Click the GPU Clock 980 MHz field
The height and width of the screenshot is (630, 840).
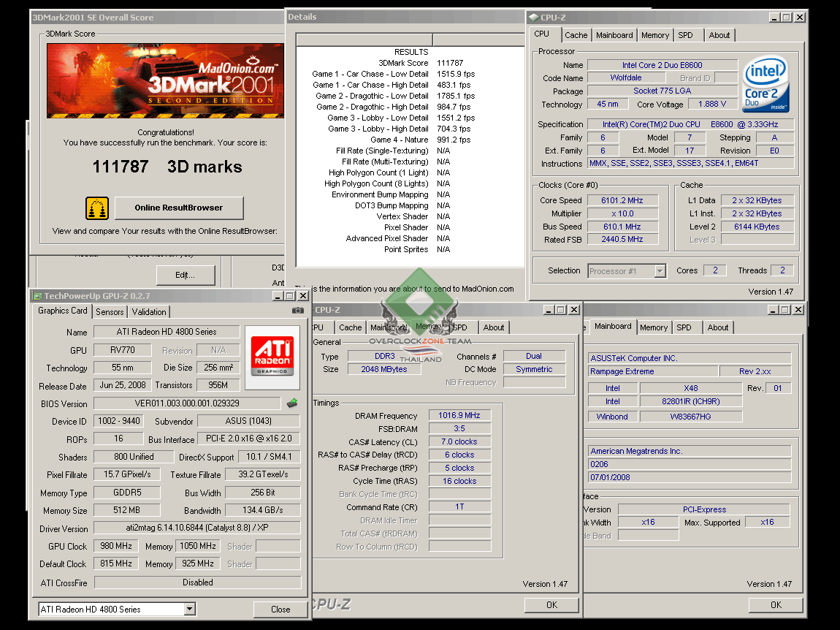point(116,546)
